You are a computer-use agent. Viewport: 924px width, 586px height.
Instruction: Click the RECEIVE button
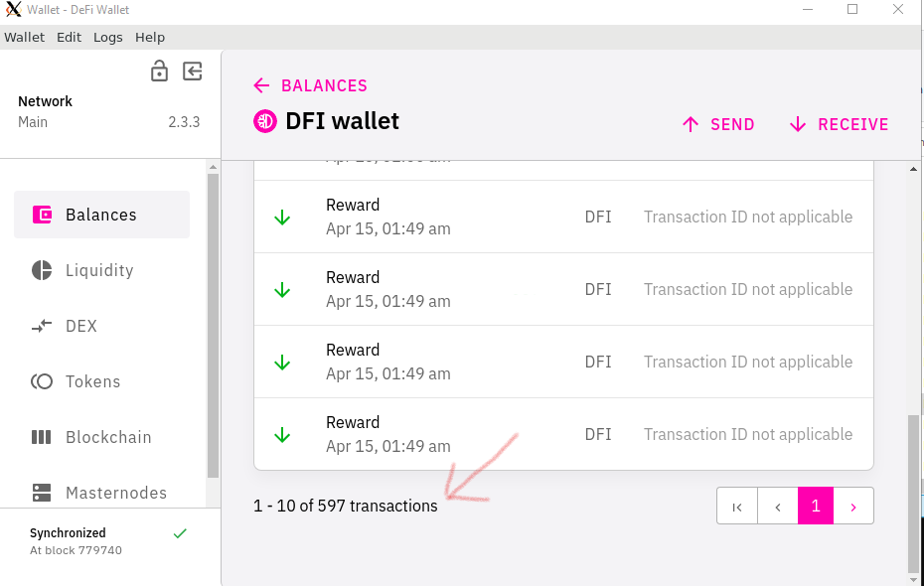pos(839,124)
